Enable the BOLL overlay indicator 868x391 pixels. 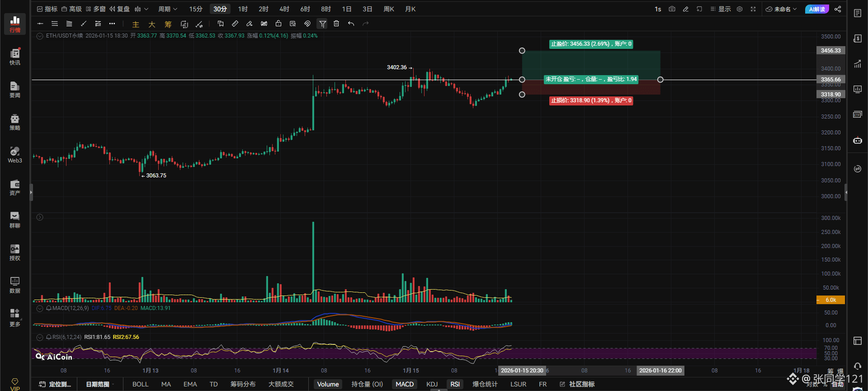(x=140, y=384)
